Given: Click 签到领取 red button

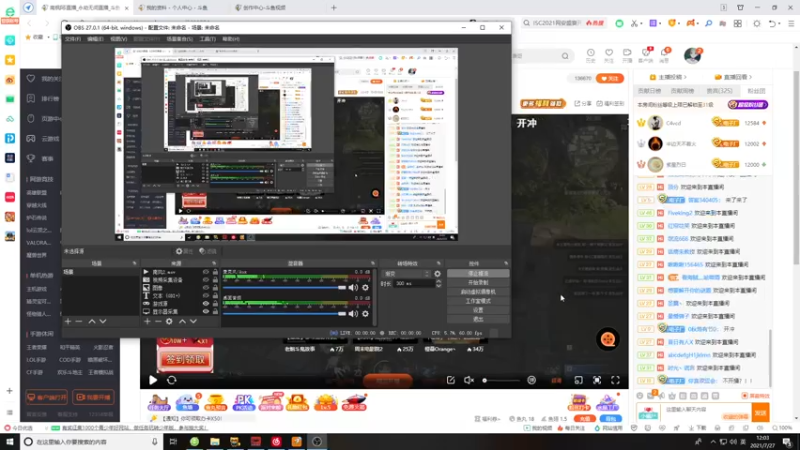Looking at the screenshot, I should pos(185,360).
